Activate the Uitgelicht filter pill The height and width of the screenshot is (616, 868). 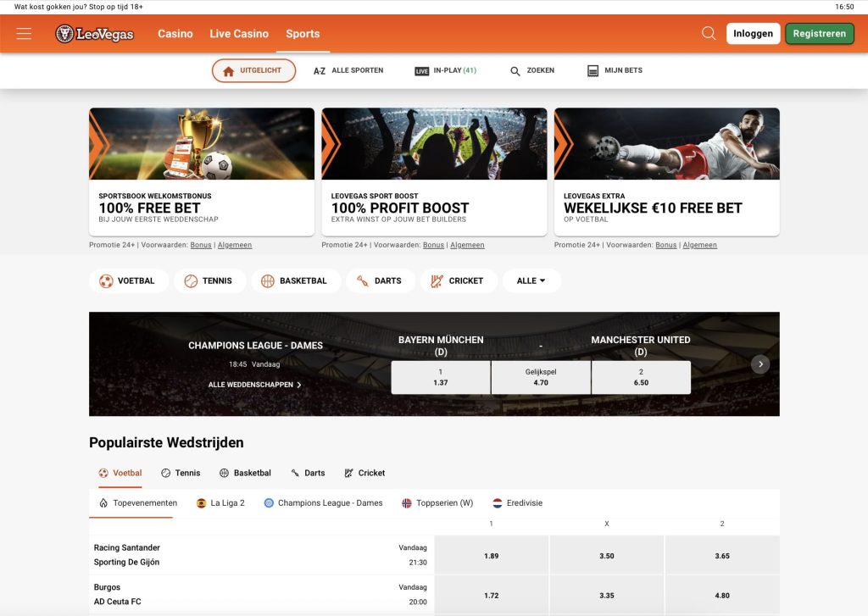pyautogui.click(x=253, y=70)
